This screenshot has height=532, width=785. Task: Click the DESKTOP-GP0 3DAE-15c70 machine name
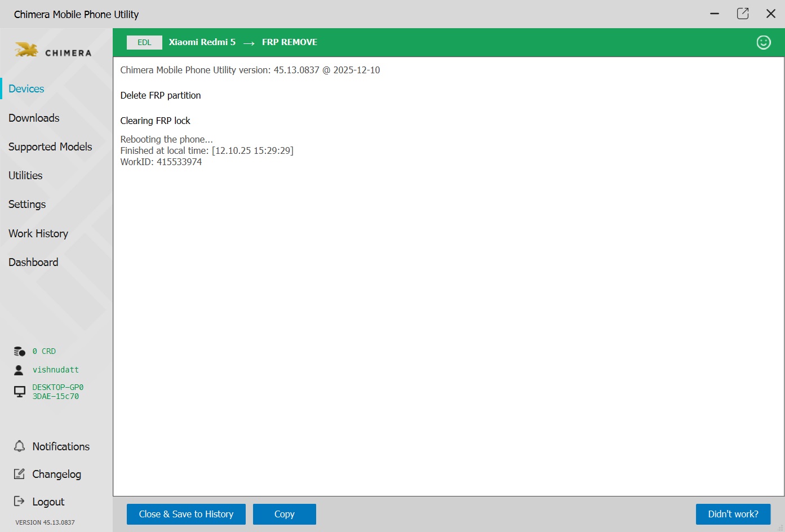[x=58, y=392]
